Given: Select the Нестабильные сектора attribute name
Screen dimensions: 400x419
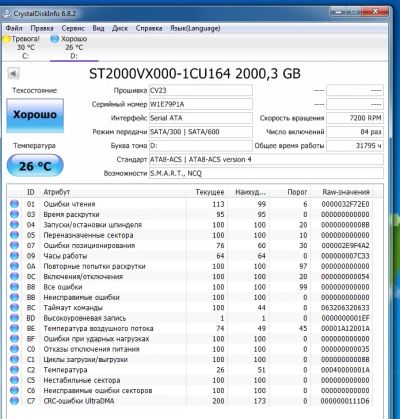Looking at the screenshot, I should pyautogui.click(x=82, y=380).
